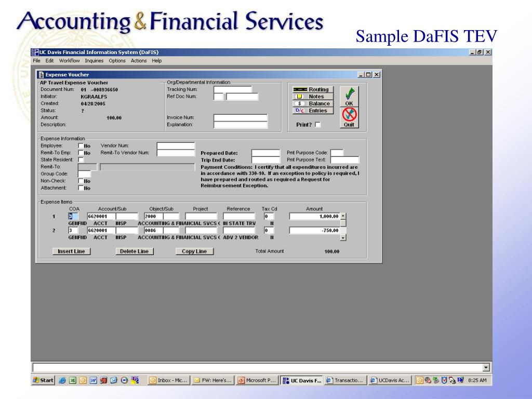Switch to the Transactio... taskbar window
The image size is (532, 399).
pos(345,380)
